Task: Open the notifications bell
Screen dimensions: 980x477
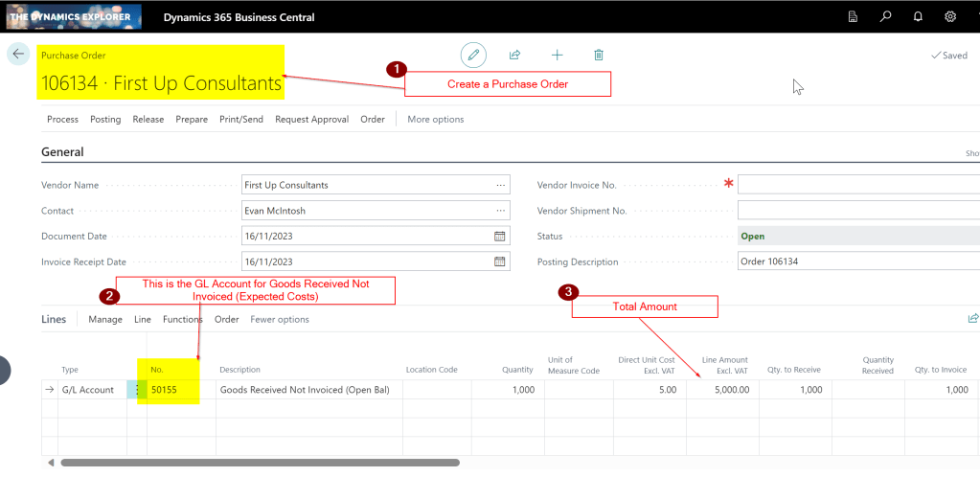Action: pyautogui.click(x=918, y=17)
